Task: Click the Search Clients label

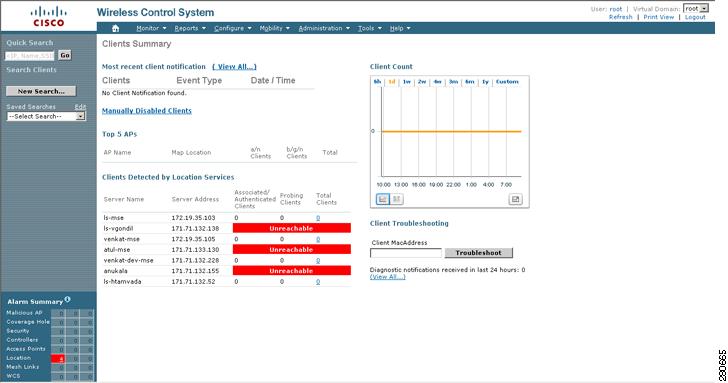Action: (32, 70)
